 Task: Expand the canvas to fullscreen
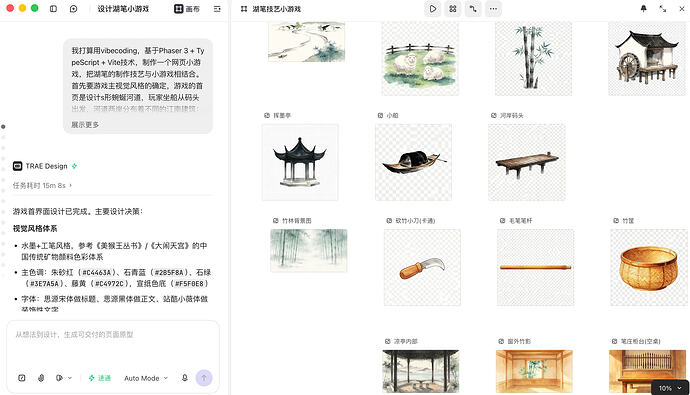663,9
